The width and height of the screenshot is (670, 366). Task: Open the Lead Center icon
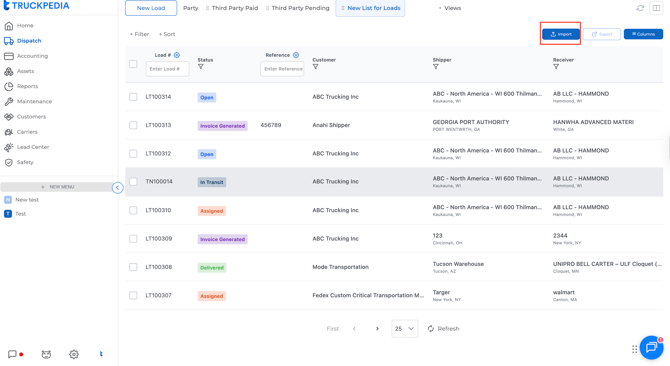[9, 147]
